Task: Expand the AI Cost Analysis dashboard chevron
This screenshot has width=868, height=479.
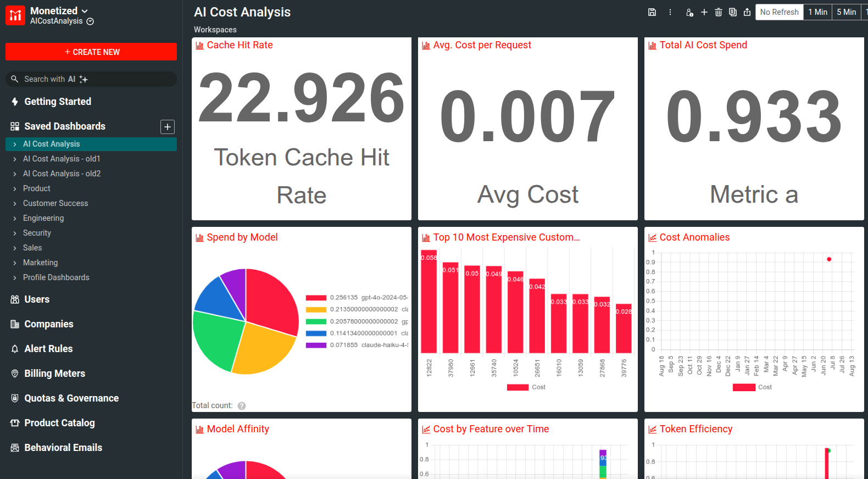Action: point(15,144)
